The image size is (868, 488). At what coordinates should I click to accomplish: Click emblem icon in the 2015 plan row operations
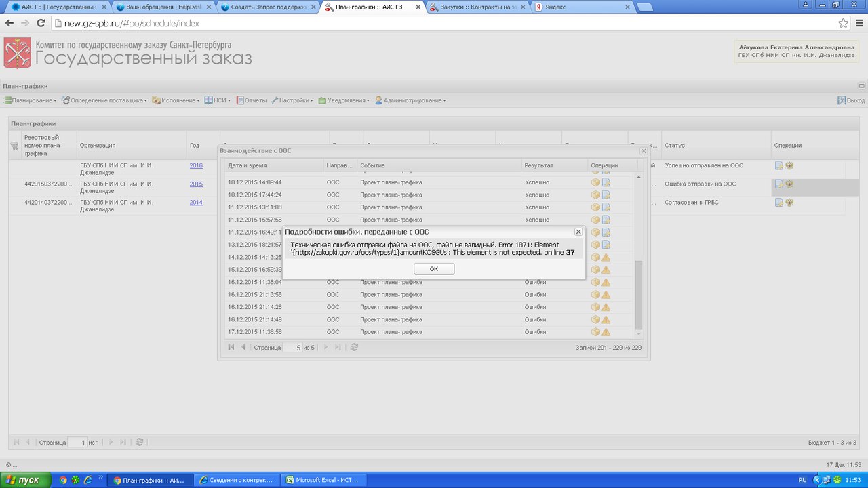(x=789, y=184)
